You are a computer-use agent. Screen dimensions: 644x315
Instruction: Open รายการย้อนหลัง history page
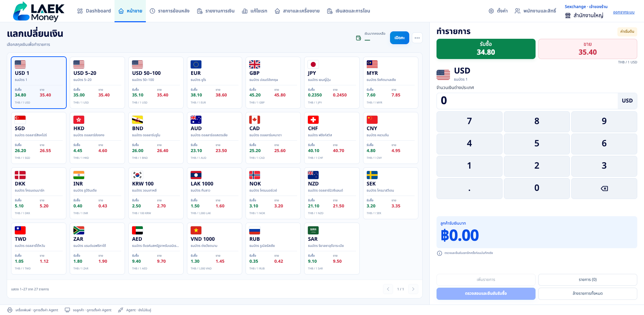169,11
